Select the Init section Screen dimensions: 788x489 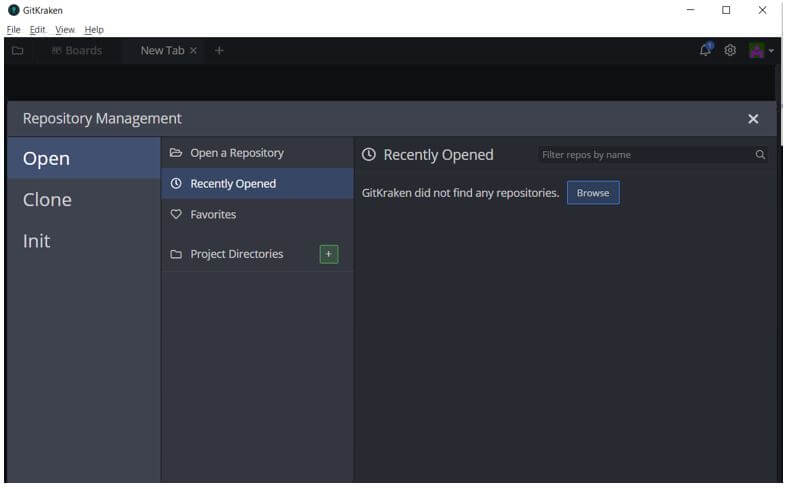point(84,241)
